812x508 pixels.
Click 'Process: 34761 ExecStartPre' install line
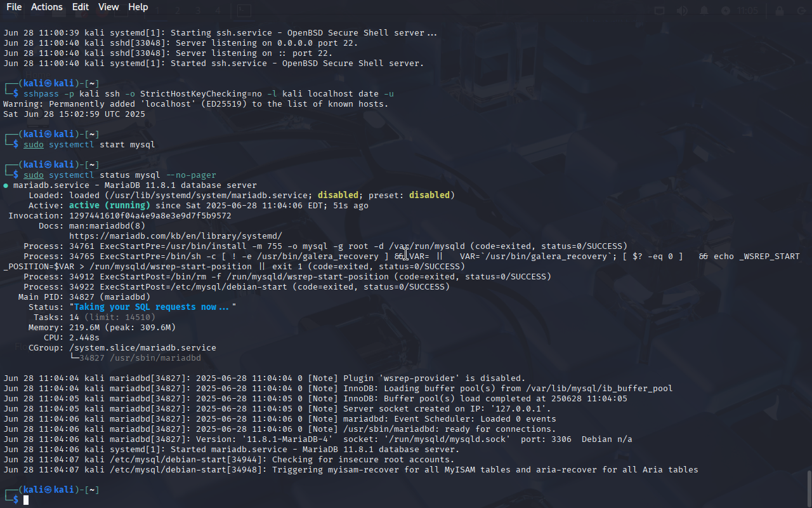pos(325,246)
